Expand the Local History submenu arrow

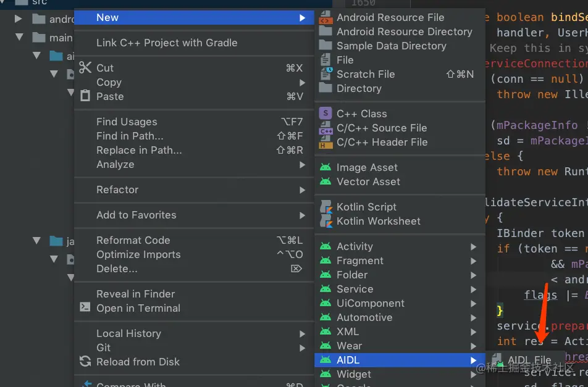[x=302, y=334]
